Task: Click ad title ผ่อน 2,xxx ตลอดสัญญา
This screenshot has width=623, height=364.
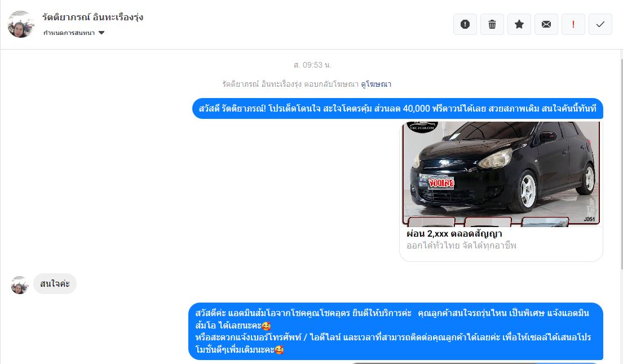Action: tap(454, 234)
